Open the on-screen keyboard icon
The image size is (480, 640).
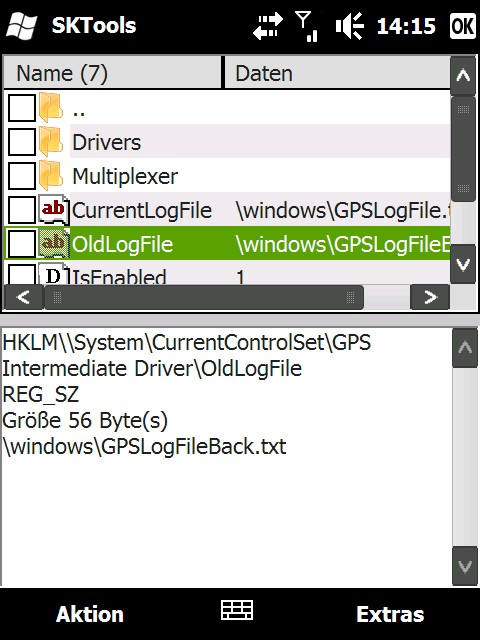pyautogui.click(x=237, y=610)
